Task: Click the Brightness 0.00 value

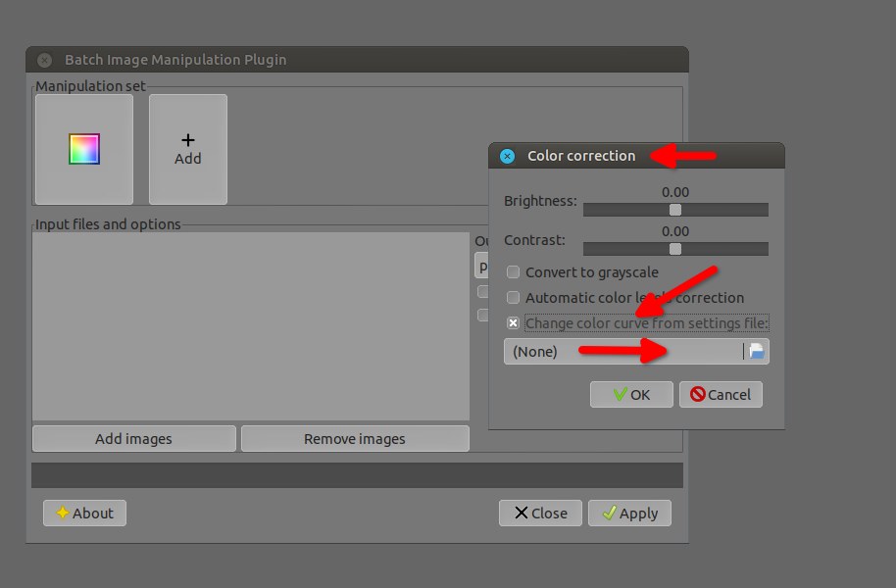Action: pos(675,192)
